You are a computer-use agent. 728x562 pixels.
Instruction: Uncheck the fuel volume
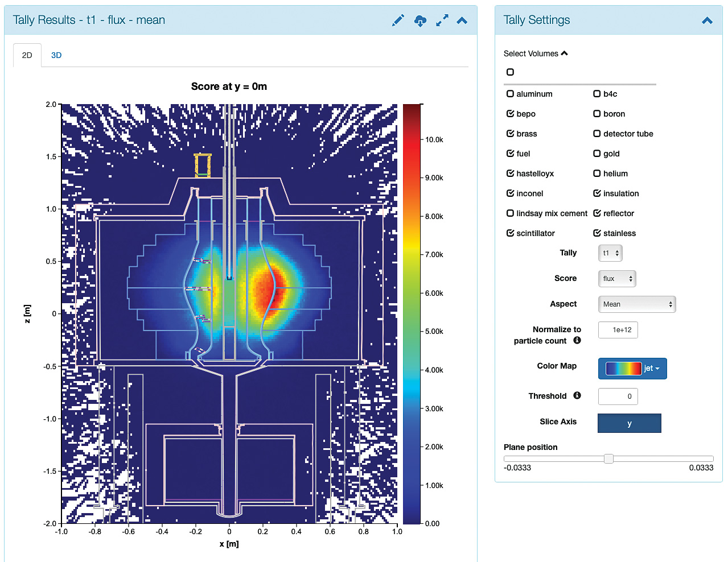coord(511,154)
